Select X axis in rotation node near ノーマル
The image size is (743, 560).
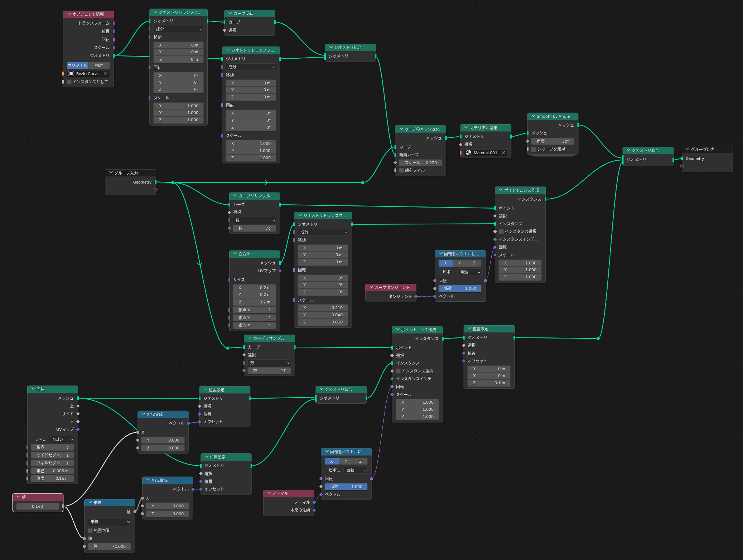coord(332,461)
